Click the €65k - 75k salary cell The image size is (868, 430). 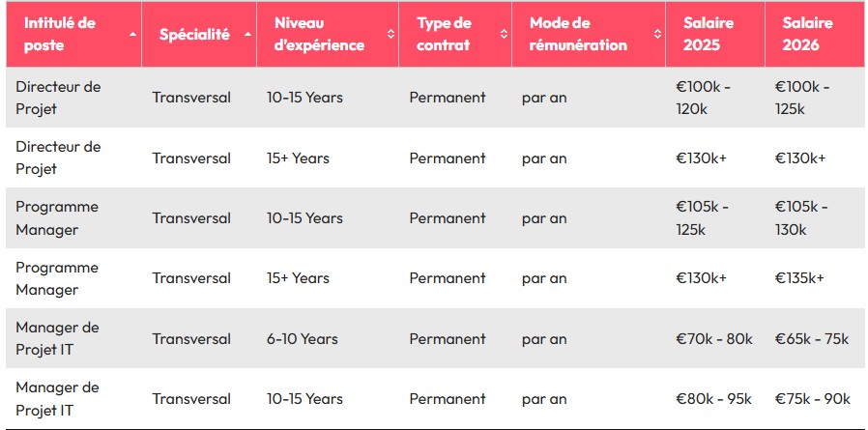coord(812,338)
